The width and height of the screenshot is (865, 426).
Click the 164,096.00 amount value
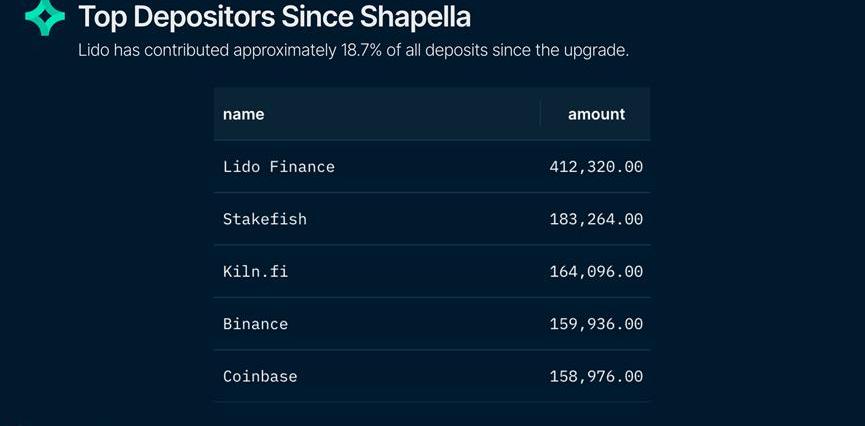[x=596, y=271]
